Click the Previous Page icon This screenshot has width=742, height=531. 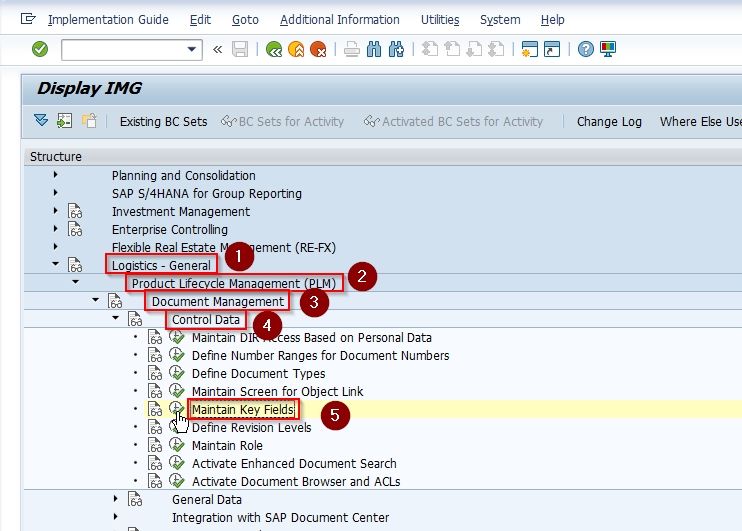452,49
